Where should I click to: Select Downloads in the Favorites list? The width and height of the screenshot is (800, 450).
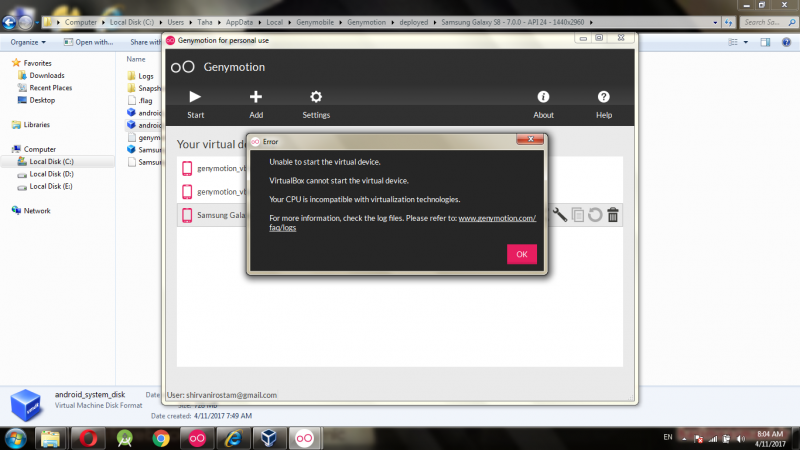pos(46,75)
